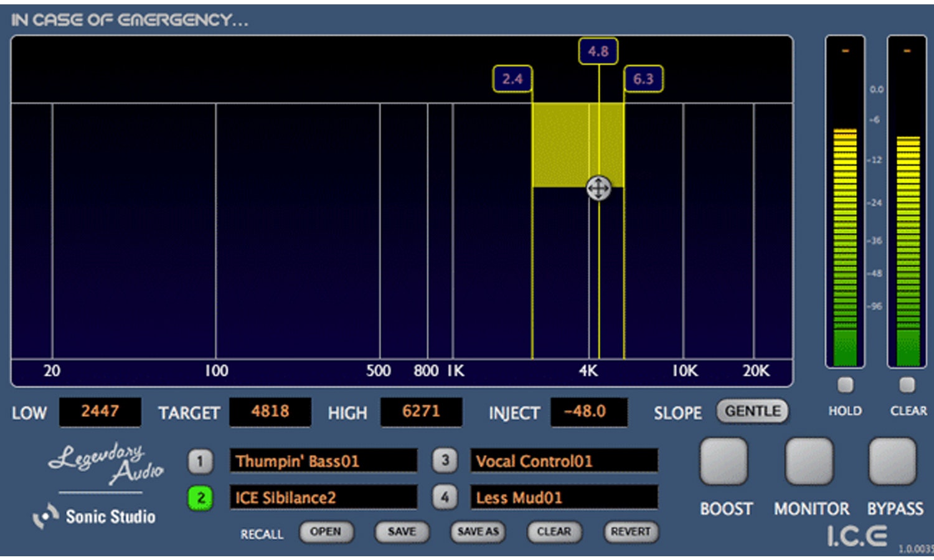Viewport: 934px width, 560px height.
Task: Click the SAVE AS button
Action: click(x=478, y=532)
